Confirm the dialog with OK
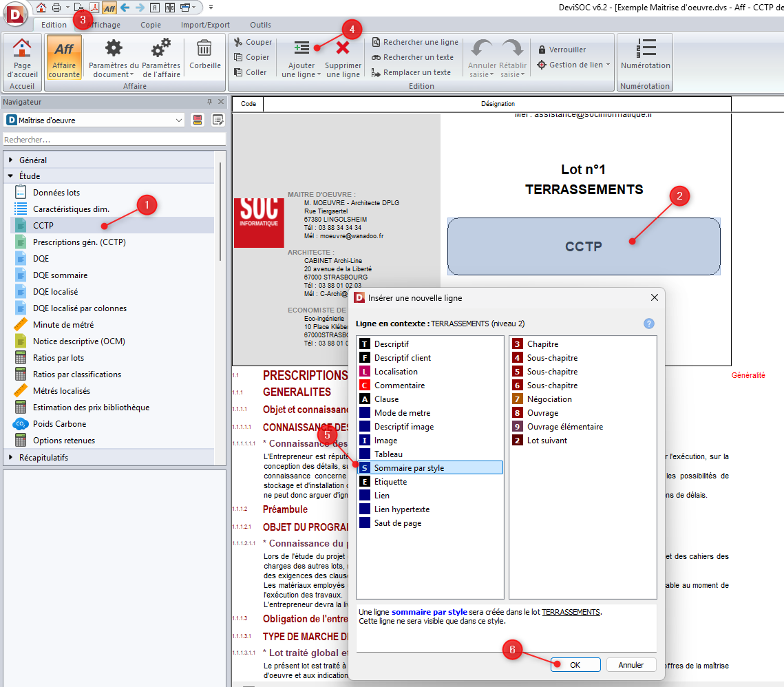Image resolution: width=784 pixels, height=687 pixels. click(575, 665)
